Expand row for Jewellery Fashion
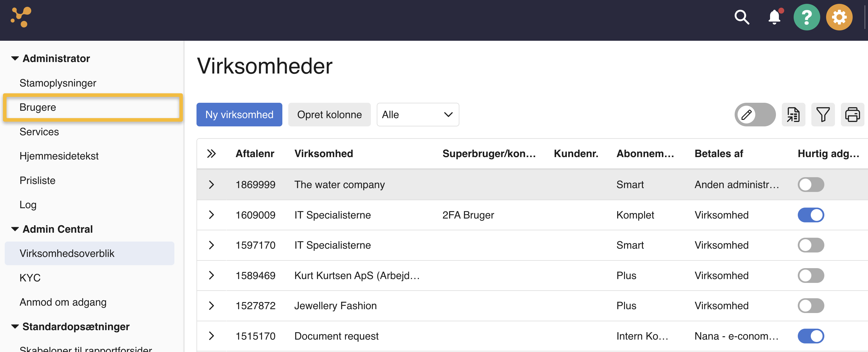Image resolution: width=868 pixels, height=352 pixels. click(x=211, y=305)
